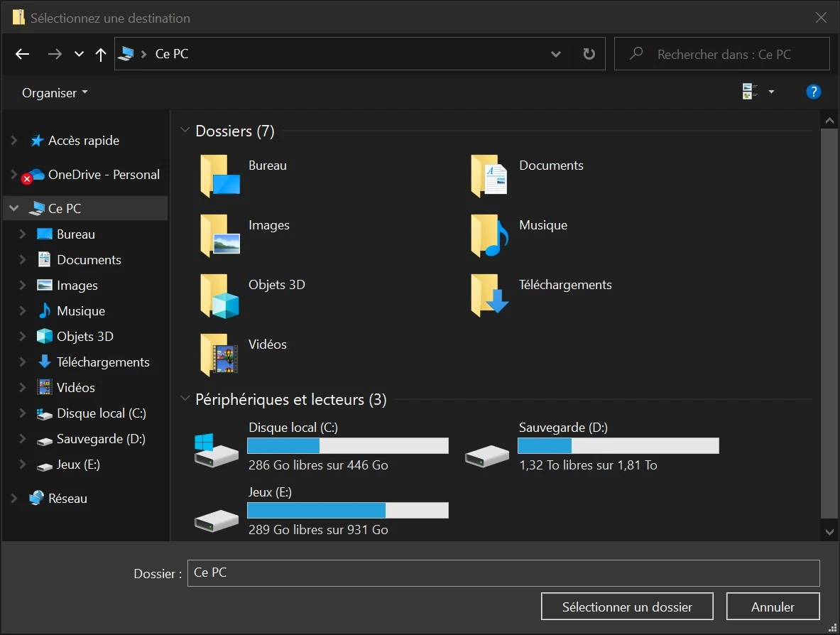Collapse the Ce PC tree node

[x=14, y=208]
